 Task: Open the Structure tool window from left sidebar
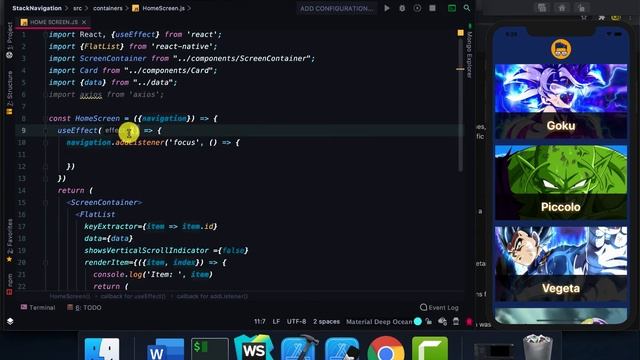(x=10, y=92)
